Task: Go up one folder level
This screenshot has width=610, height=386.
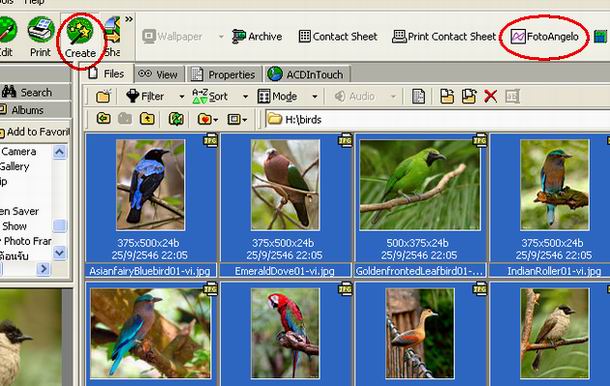Action: pos(147,118)
